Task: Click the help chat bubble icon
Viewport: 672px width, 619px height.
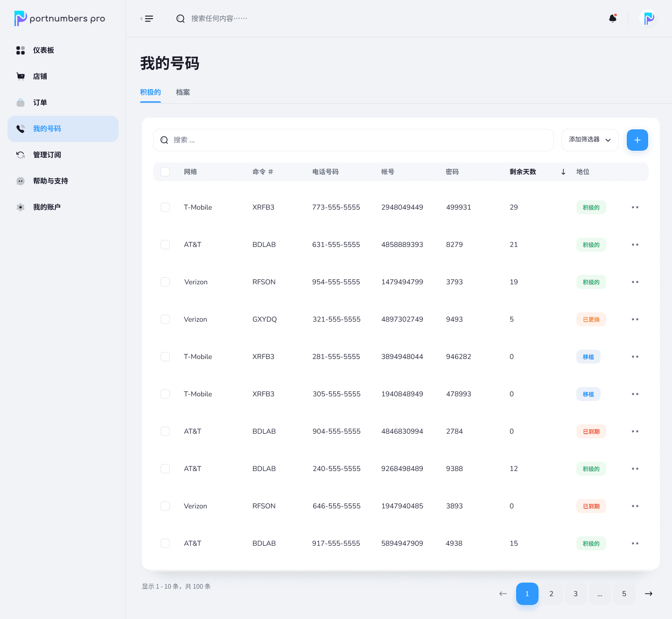Action: point(21,181)
